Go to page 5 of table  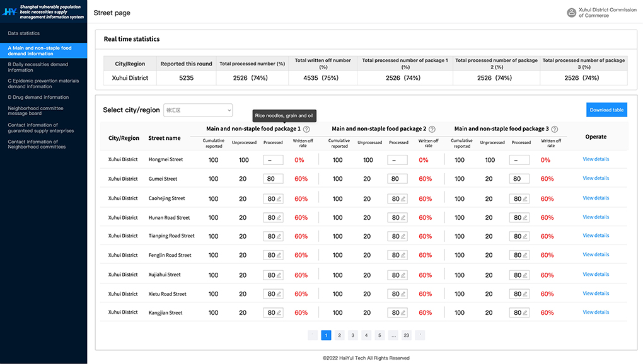tap(379, 335)
